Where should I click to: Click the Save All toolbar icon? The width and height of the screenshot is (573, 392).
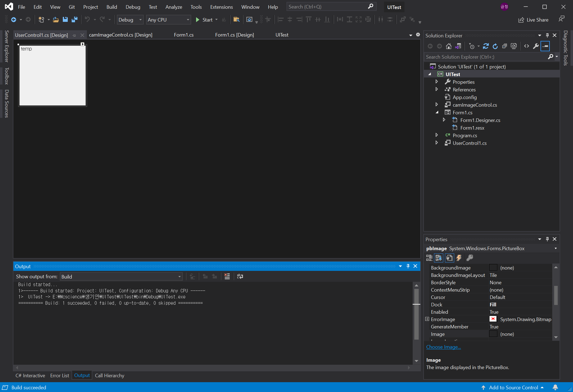(74, 20)
